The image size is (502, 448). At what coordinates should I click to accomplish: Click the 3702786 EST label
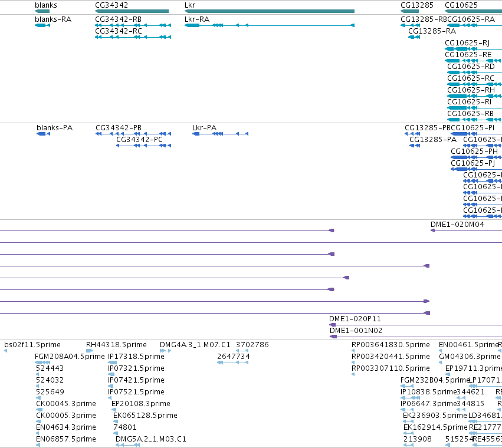pos(252,345)
